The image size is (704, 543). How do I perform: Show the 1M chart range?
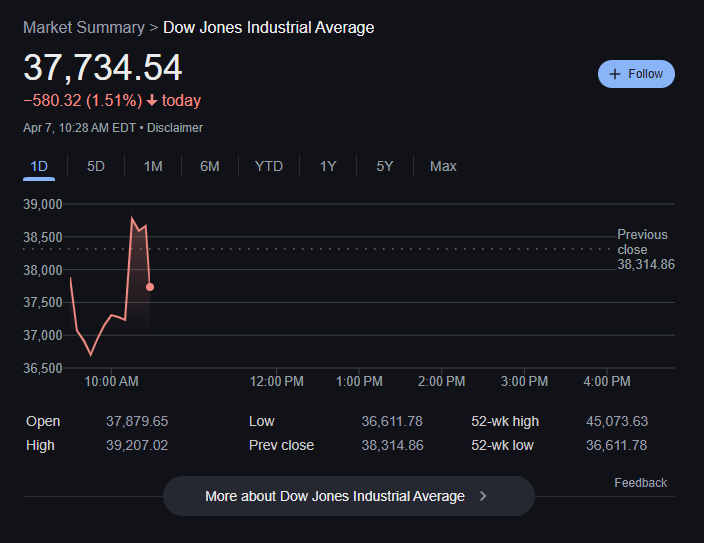click(153, 166)
